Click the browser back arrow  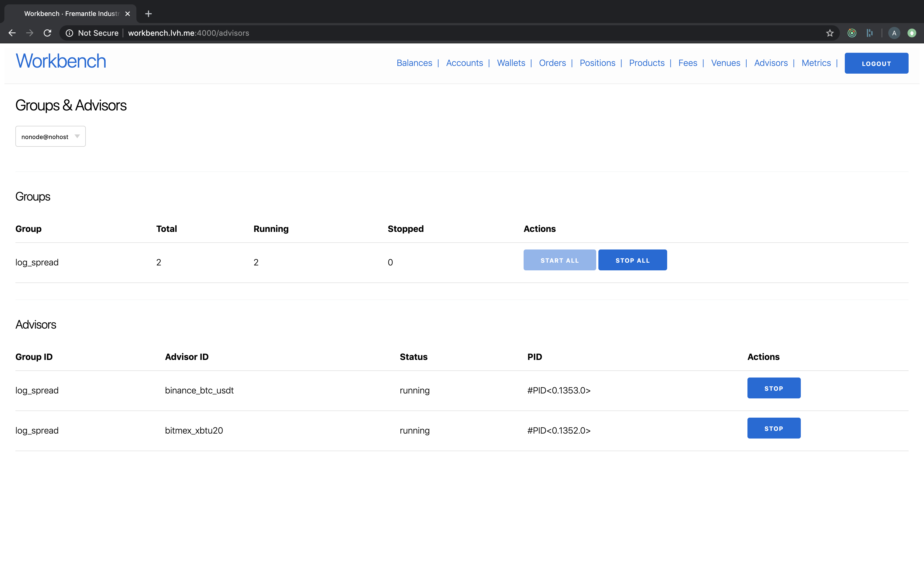12,33
